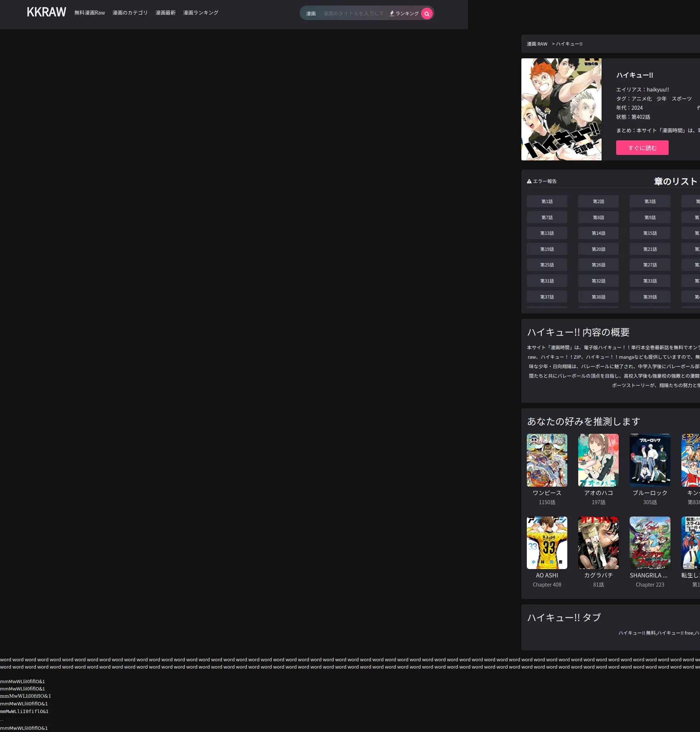Open 漫画ランキング from the navigation
Image resolution: width=700 pixels, height=732 pixels.
(x=201, y=13)
